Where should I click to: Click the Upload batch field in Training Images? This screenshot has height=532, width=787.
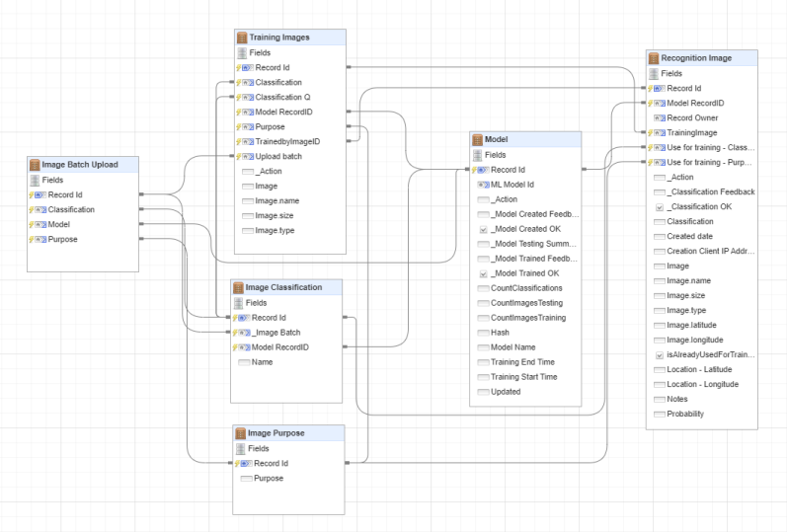point(278,156)
